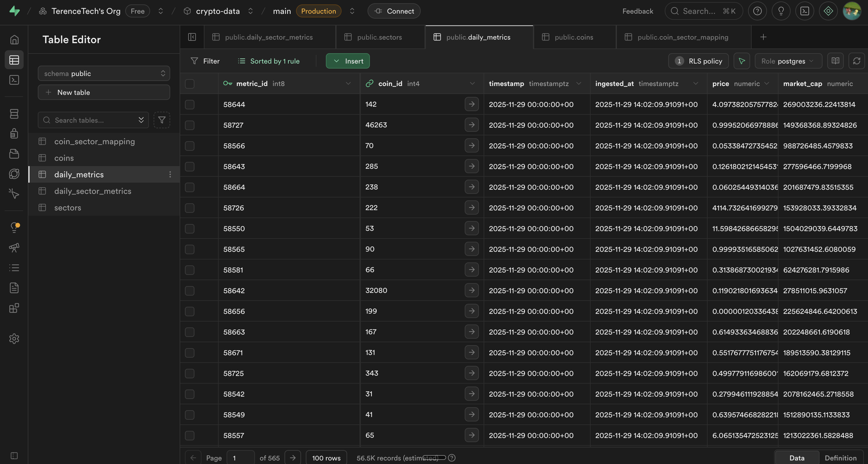Open the Realtime section
The width and height of the screenshot is (868, 464).
tap(14, 174)
